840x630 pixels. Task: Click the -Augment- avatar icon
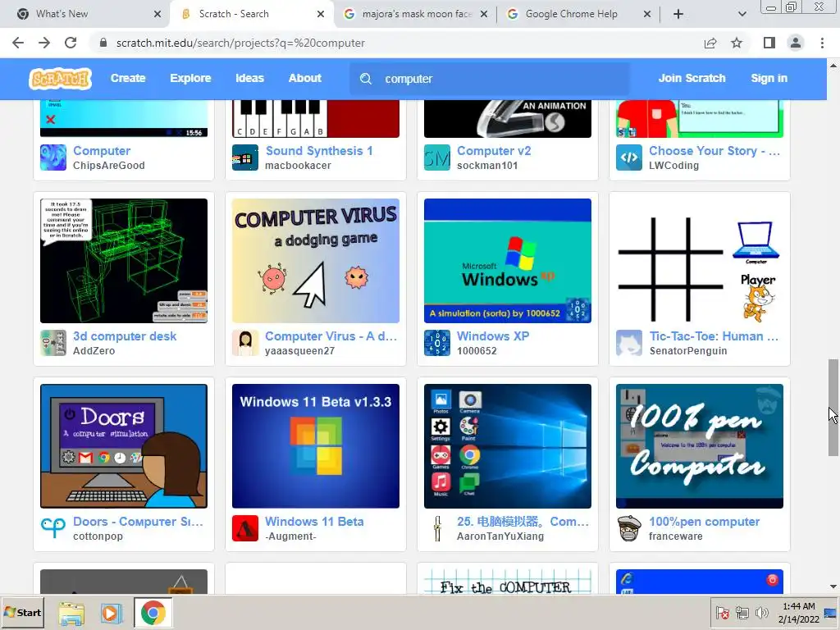[244, 528]
